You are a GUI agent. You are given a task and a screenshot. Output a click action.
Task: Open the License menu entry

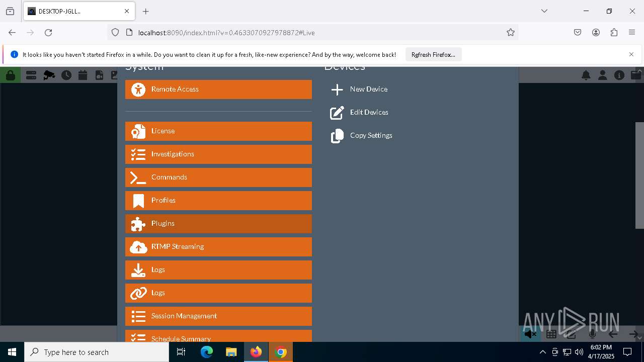tap(218, 131)
